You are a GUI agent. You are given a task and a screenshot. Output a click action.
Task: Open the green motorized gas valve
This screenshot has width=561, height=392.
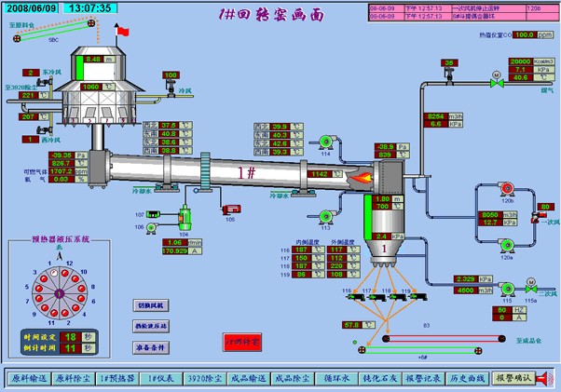pos(498,81)
